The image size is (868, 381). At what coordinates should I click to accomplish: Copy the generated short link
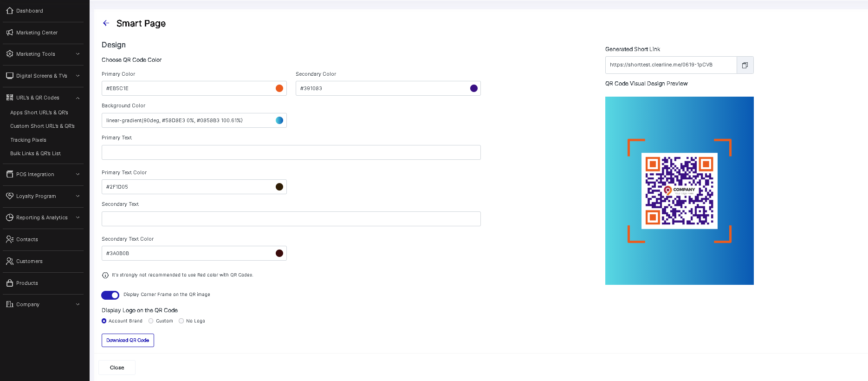[x=745, y=65]
